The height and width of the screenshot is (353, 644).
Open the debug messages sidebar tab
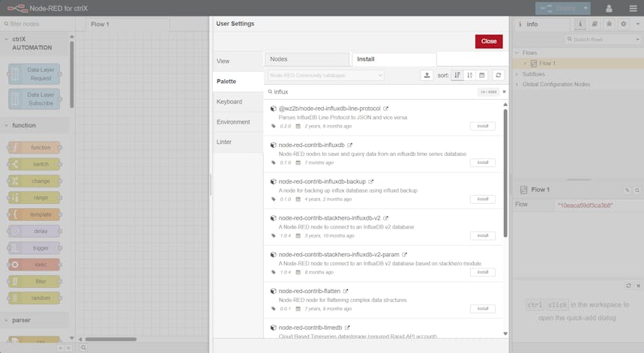click(609, 24)
